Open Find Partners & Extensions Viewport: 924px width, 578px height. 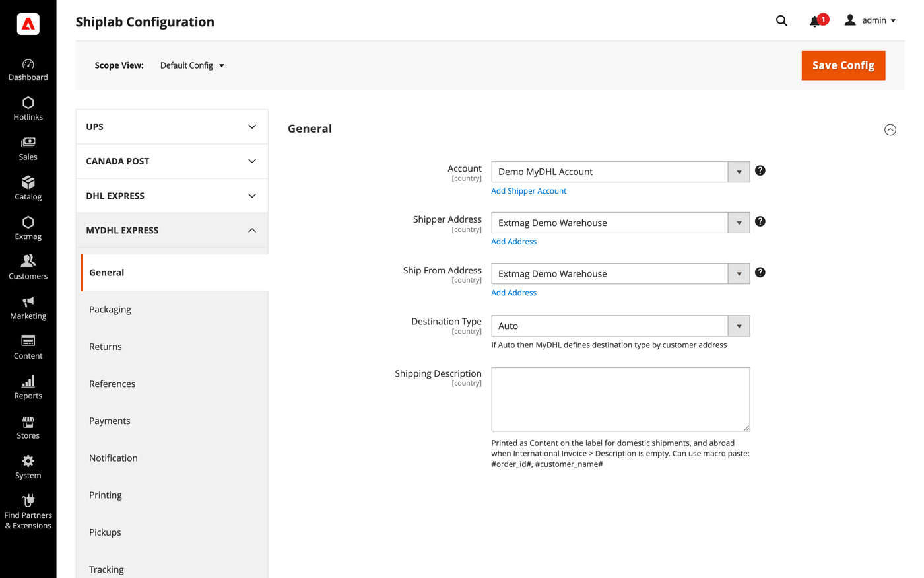pos(28,512)
